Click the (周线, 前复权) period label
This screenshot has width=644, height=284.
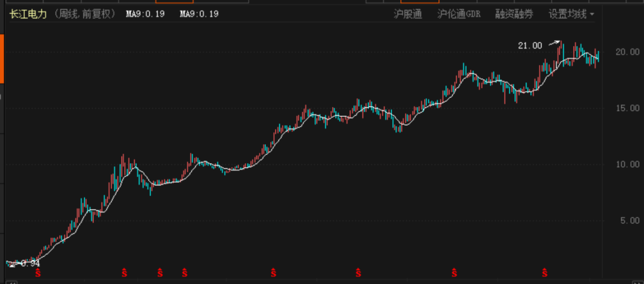[x=85, y=14]
